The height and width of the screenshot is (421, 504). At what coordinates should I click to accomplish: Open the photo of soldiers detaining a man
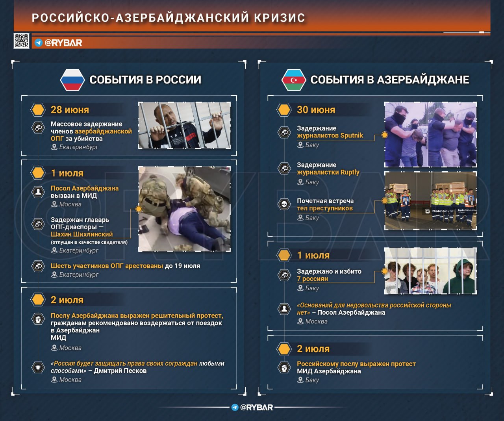point(184,209)
